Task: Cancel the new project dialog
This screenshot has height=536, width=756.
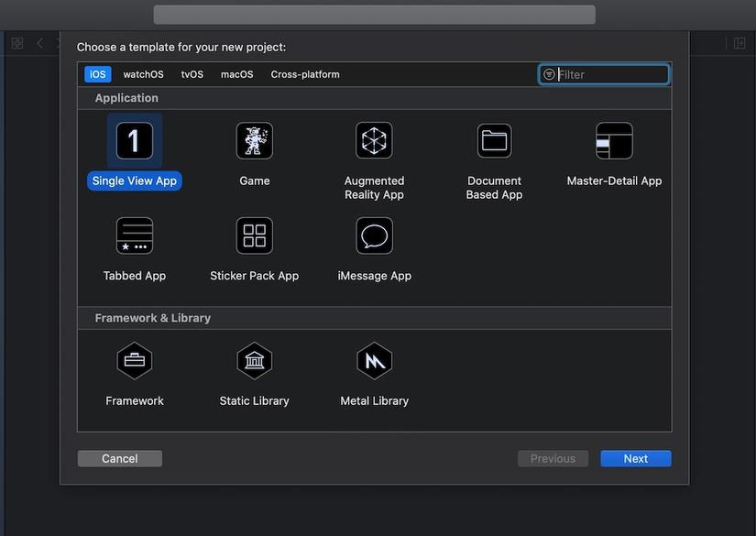Action: point(119,458)
